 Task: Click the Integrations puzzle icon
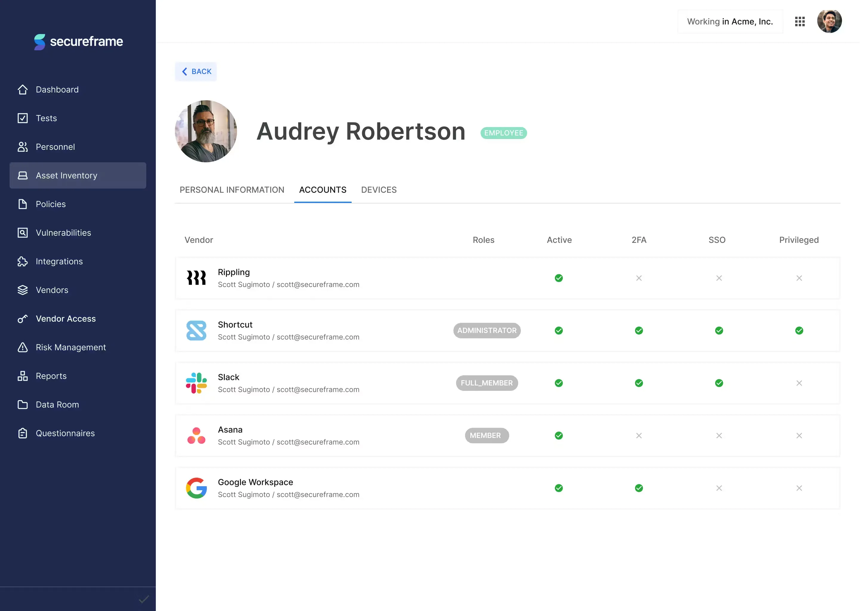[23, 261]
